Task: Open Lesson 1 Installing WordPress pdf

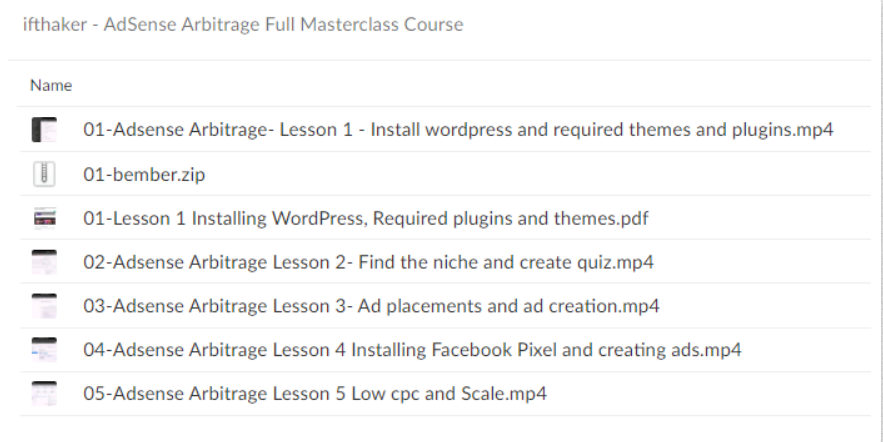Action: coord(365,218)
